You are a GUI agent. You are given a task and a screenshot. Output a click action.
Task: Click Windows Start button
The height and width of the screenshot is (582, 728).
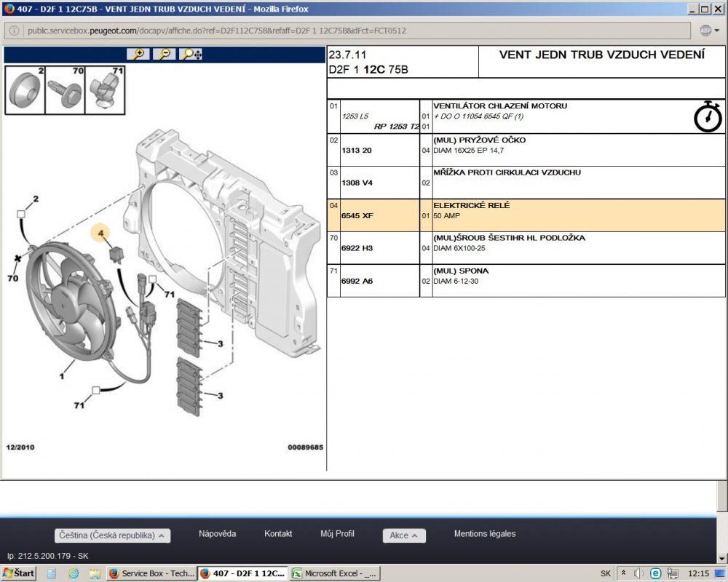19,573
